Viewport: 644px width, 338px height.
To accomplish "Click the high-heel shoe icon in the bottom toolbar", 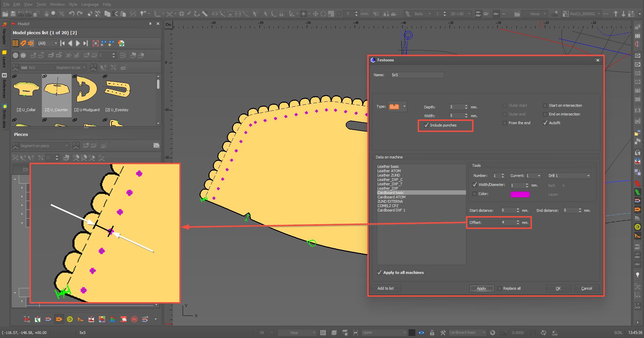I will [x=81, y=319].
